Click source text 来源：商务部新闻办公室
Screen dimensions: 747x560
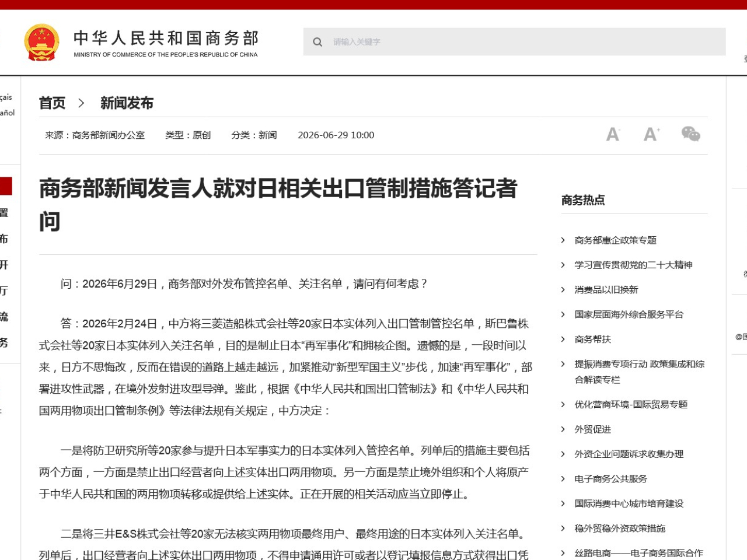(x=95, y=135)
